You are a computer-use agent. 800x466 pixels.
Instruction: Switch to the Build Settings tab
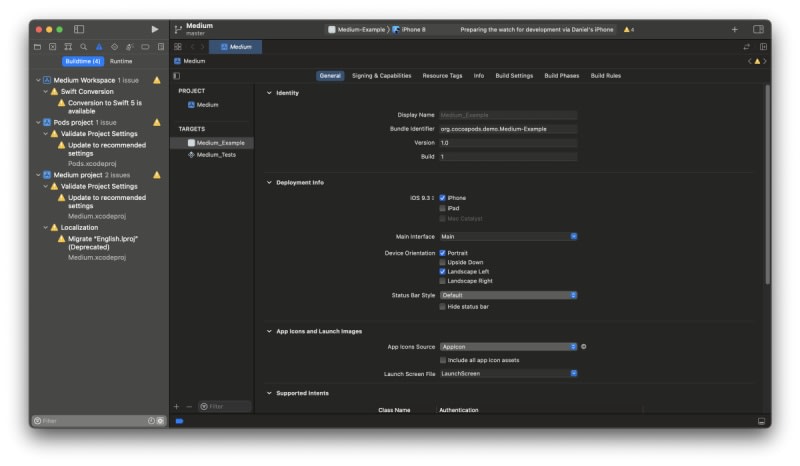coord(514,75)
